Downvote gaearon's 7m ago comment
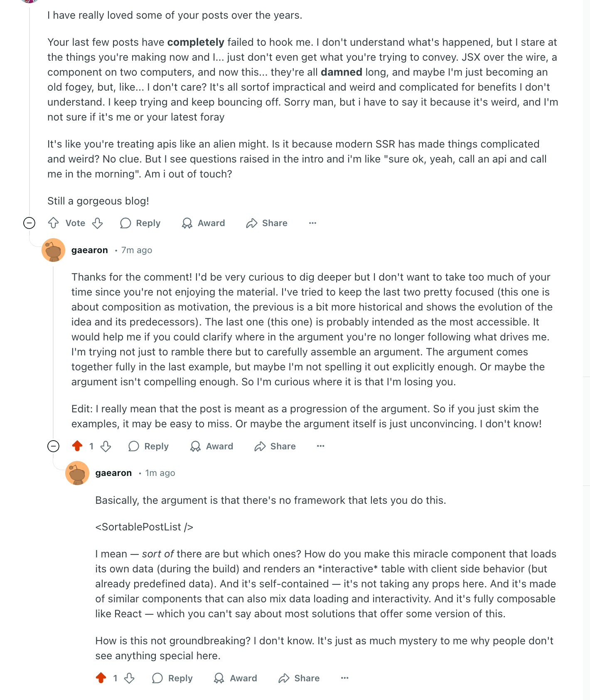 [x=106, y=446]
